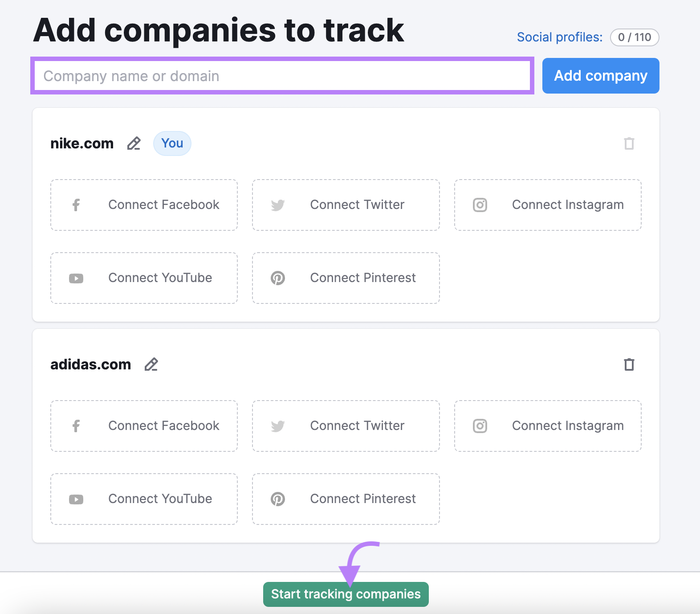Click the 0 / 110 profiles counter badge

click(x=635, y=37)
